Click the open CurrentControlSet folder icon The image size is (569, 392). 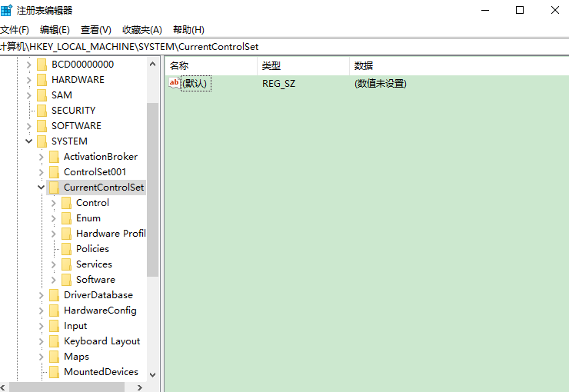click(54, 188)
